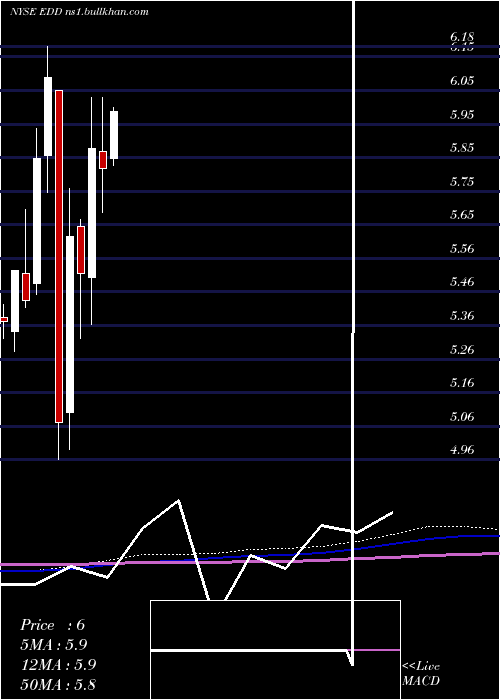
Task: Click the 5.85 price axis label
Action: (x=462, y=148)
